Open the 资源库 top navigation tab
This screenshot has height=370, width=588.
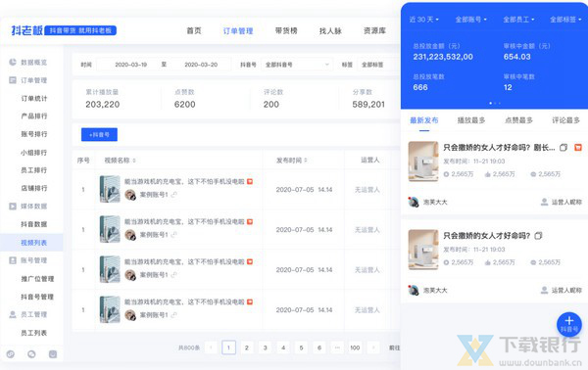374,30
